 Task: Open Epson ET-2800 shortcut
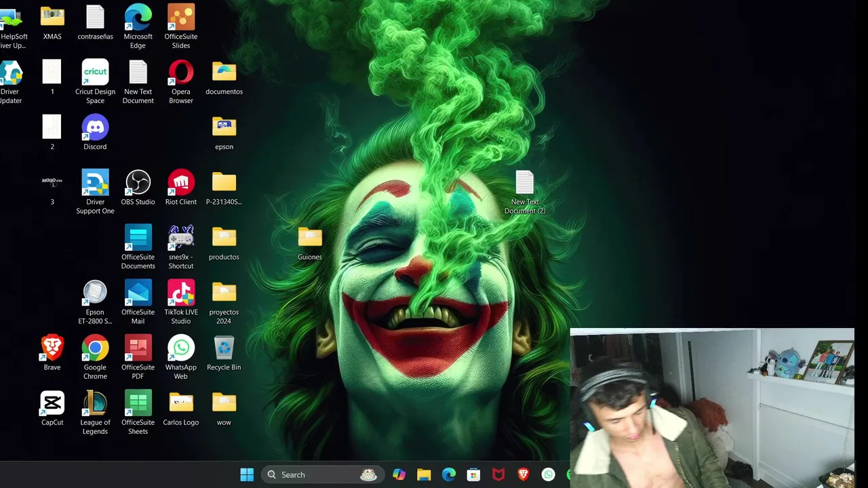95,302
